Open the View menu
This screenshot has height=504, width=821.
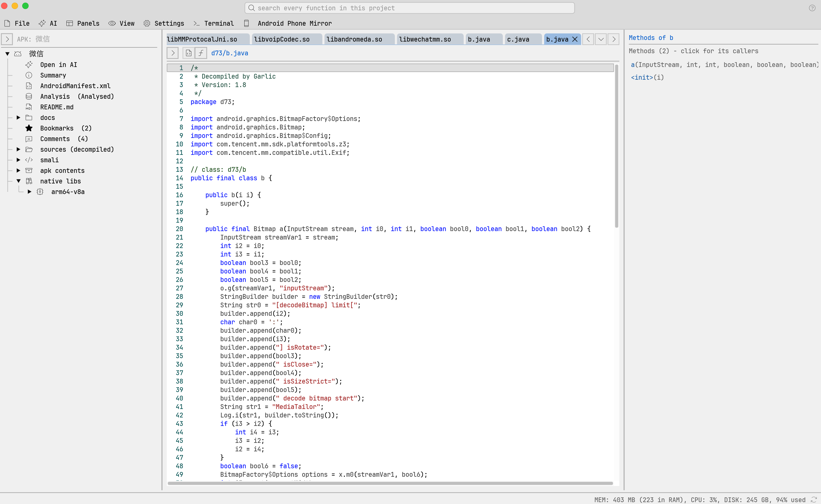(122, 23)
